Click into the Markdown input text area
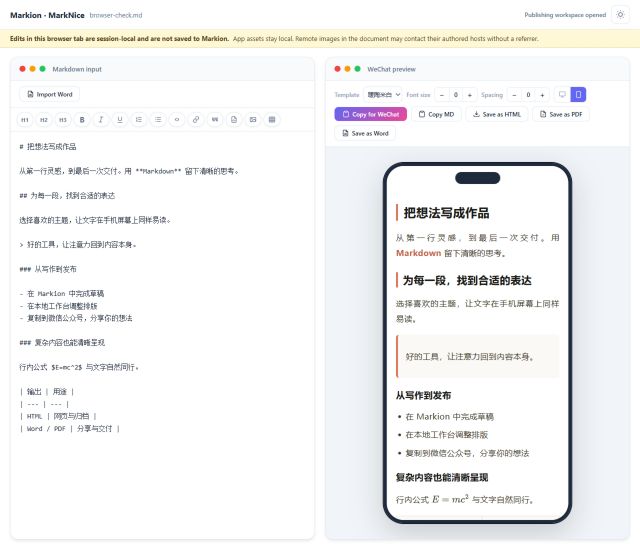The height and width of the screenshot is (548, 640). point(162,335)
